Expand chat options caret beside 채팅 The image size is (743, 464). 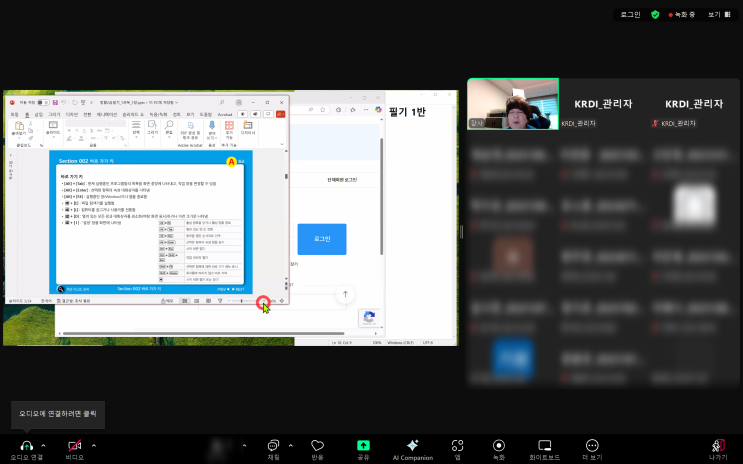[290, 446]
